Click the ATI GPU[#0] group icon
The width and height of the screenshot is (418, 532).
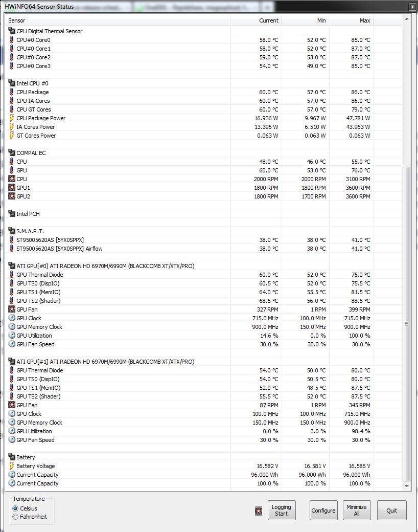(12, 266)
